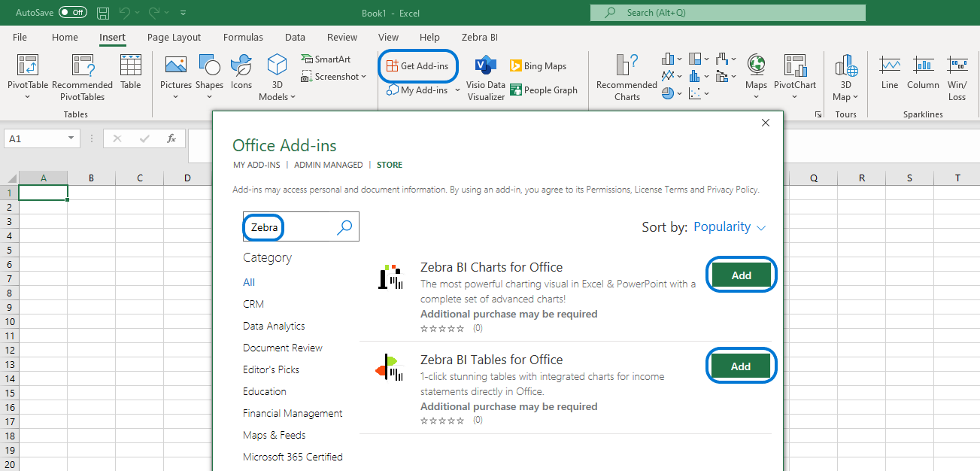Open the STORE tab in Office Add-ins

pyautogui.click(x=389, y=164)
